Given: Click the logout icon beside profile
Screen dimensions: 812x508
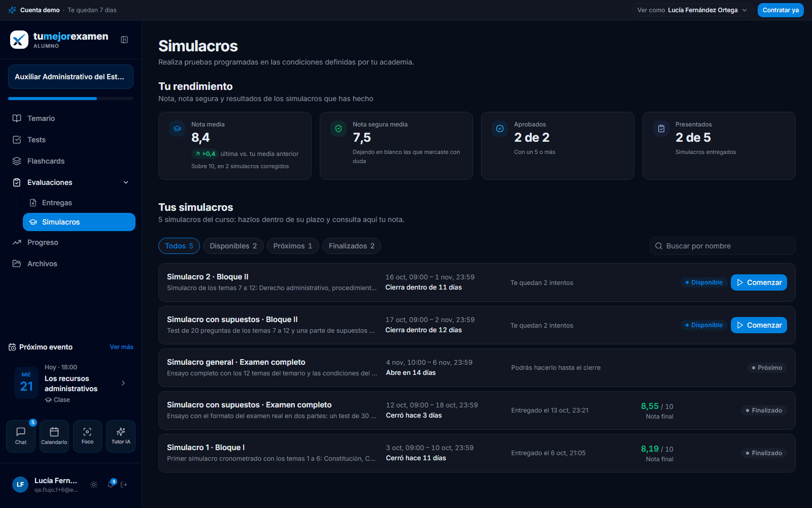Looking at the screenshot, I should [124, 485].
